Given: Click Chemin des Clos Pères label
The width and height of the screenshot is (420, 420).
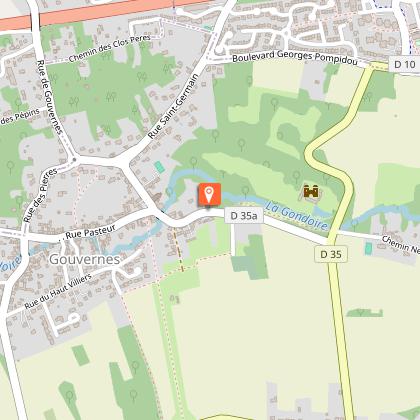Looking at the screenshot, I should (110, 49).
